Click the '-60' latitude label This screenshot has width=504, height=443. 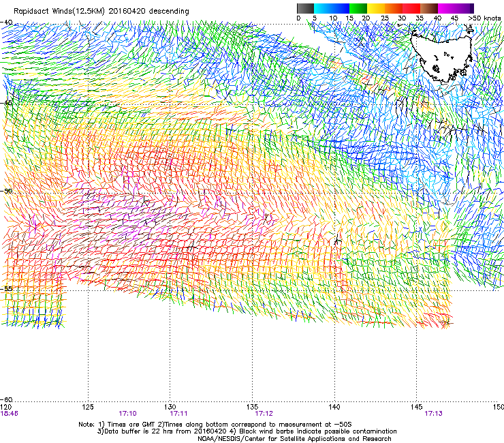pos(6,399)
